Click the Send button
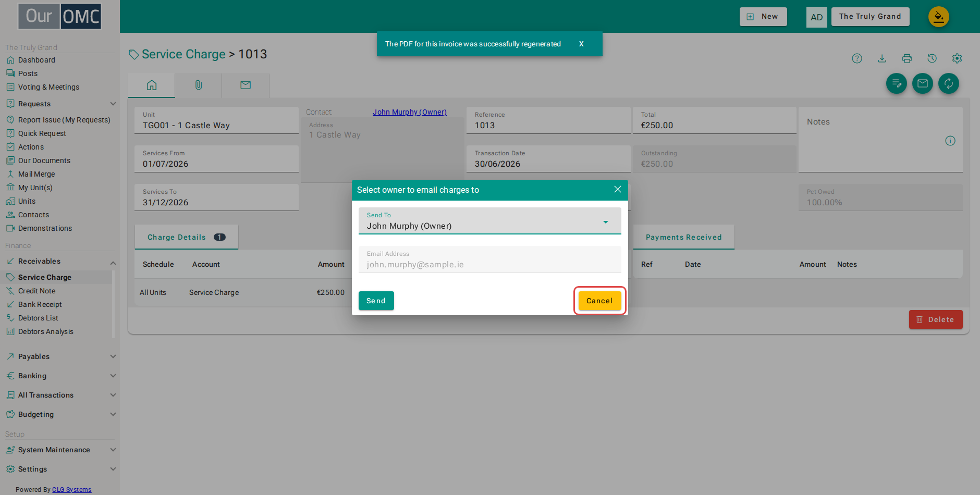 [x=376, y=301]
